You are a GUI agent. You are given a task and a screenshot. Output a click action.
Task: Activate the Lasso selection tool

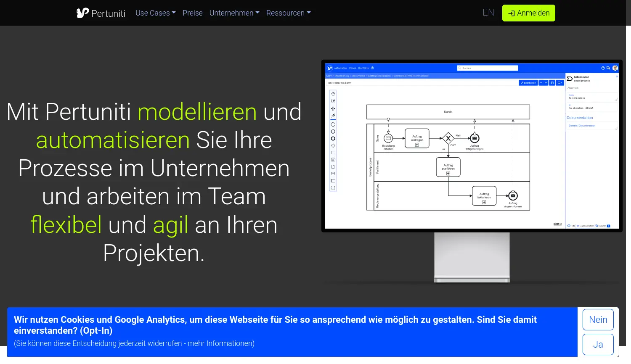[333, 101]
